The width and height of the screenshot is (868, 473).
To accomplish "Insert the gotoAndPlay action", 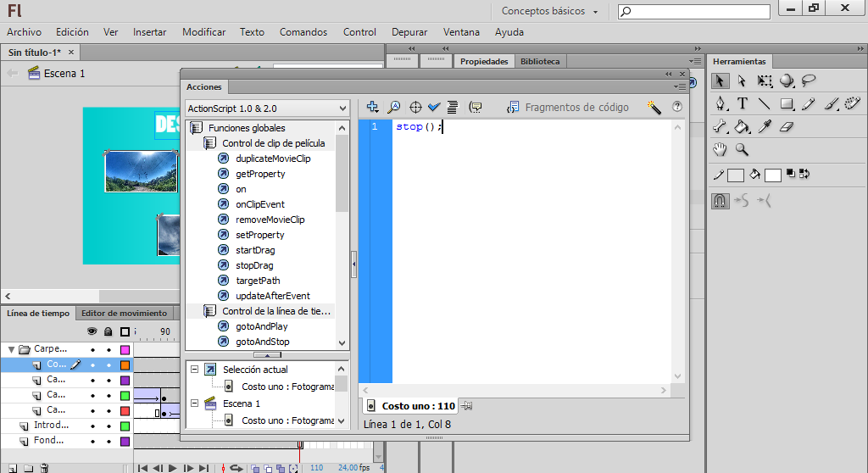I will coord(261,326).
